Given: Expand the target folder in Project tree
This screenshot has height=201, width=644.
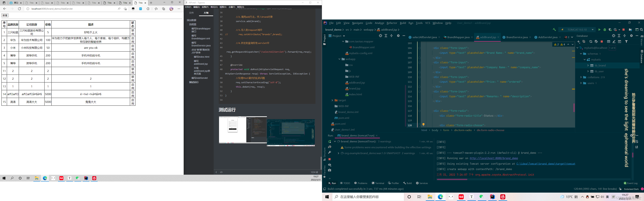Looking at the screenshot, I should click(332, 100).
